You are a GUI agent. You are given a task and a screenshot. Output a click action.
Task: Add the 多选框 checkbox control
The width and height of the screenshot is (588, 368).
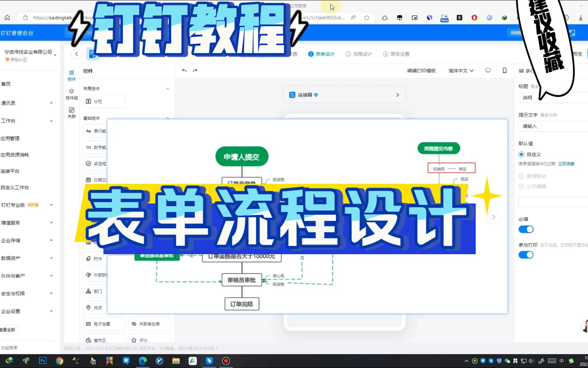[95, 164]
